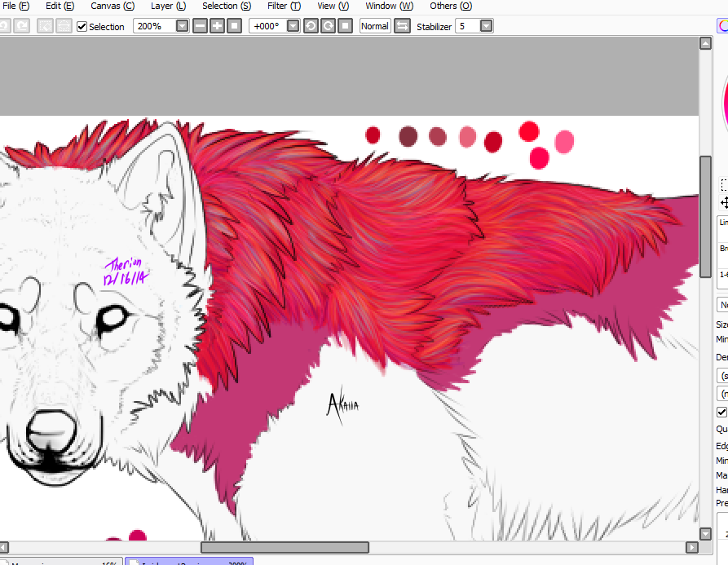
Task: Rotate the canvas clockwise
Action: tap(327, 26)
